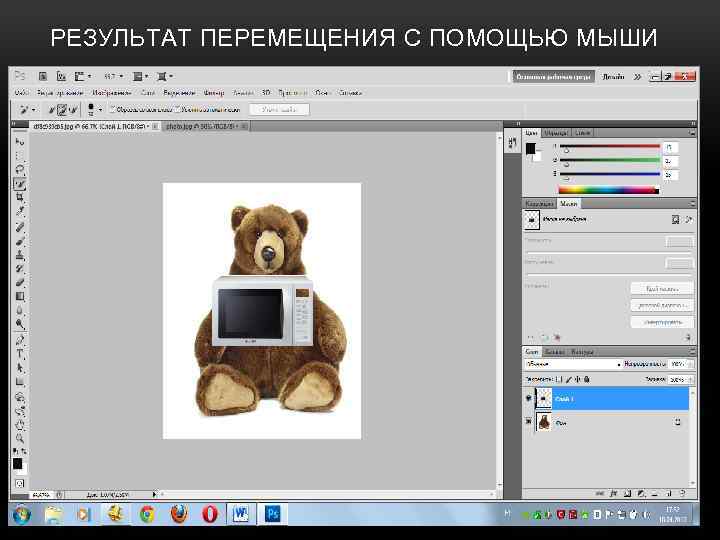Add a pixel mask in Masks panel

675,220
